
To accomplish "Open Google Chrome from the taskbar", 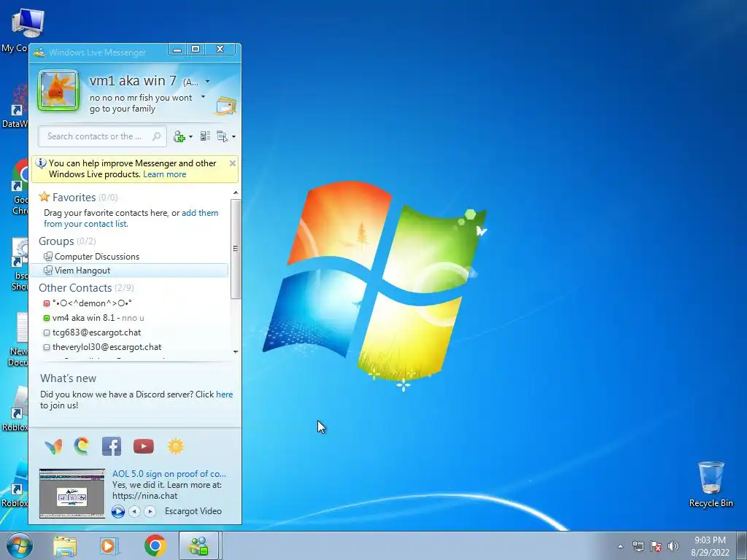I will pos(155,546).
